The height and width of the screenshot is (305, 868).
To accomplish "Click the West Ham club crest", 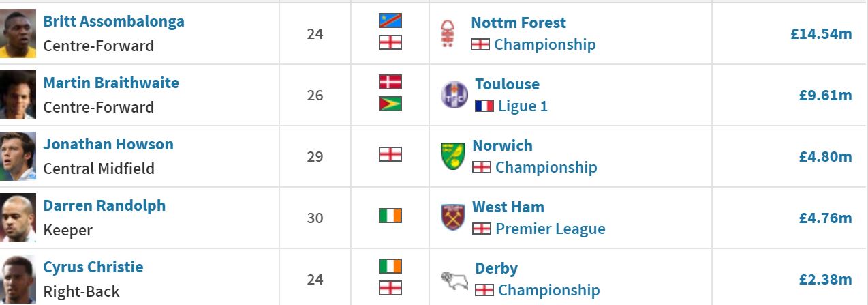I will [x=452, y=218].
